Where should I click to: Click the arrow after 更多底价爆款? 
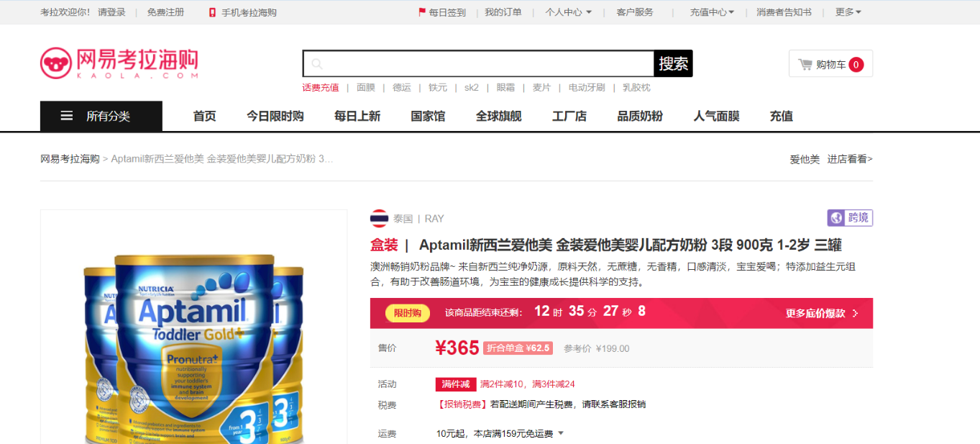pyautogui.click(x=855, y=313)
